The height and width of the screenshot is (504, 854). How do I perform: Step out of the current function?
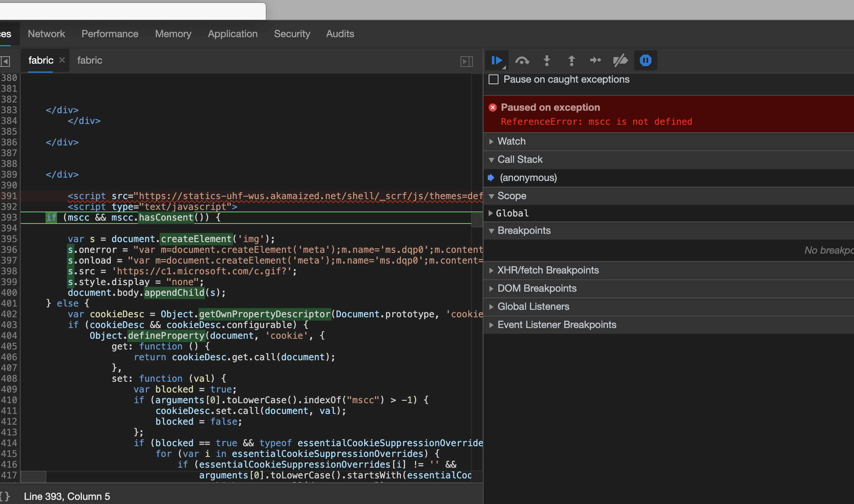571,60
